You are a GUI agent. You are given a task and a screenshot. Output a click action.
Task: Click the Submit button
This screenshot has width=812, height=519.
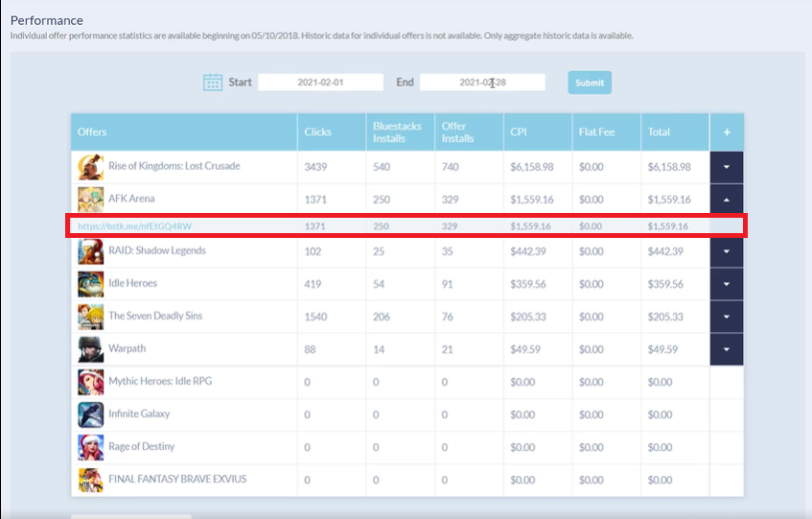coord(590,83)
